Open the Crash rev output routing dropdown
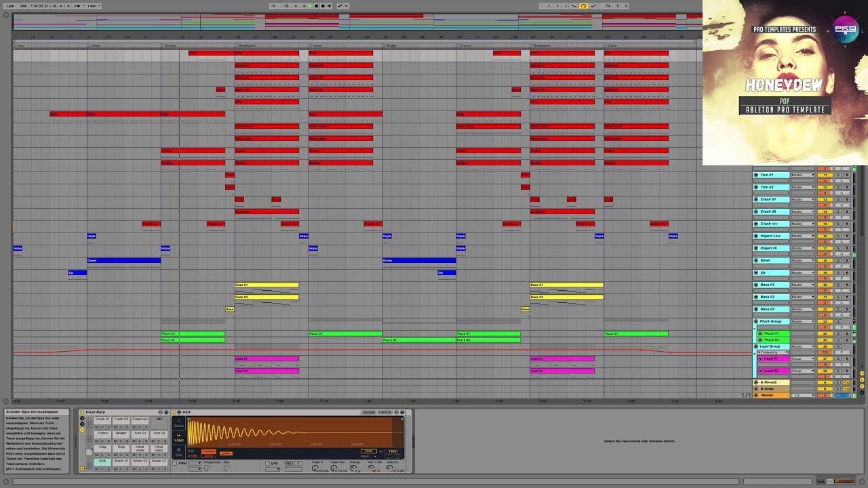This screenshot has height=488, width=868. tap(802, 224)
